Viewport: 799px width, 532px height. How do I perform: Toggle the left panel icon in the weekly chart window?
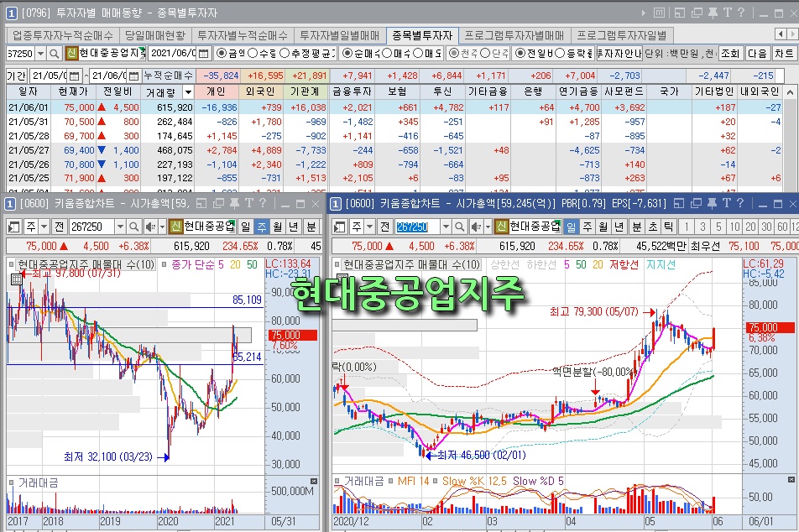(x=13, y=227)
